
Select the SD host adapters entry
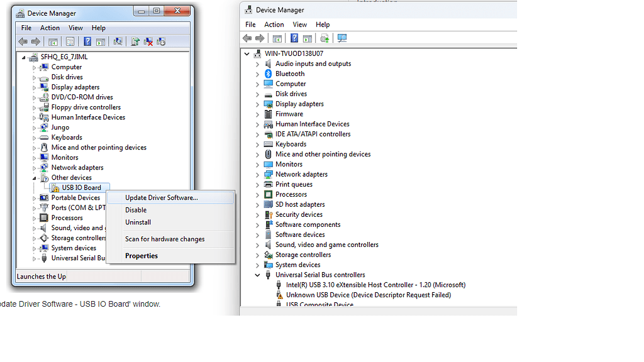pos(300,204)
